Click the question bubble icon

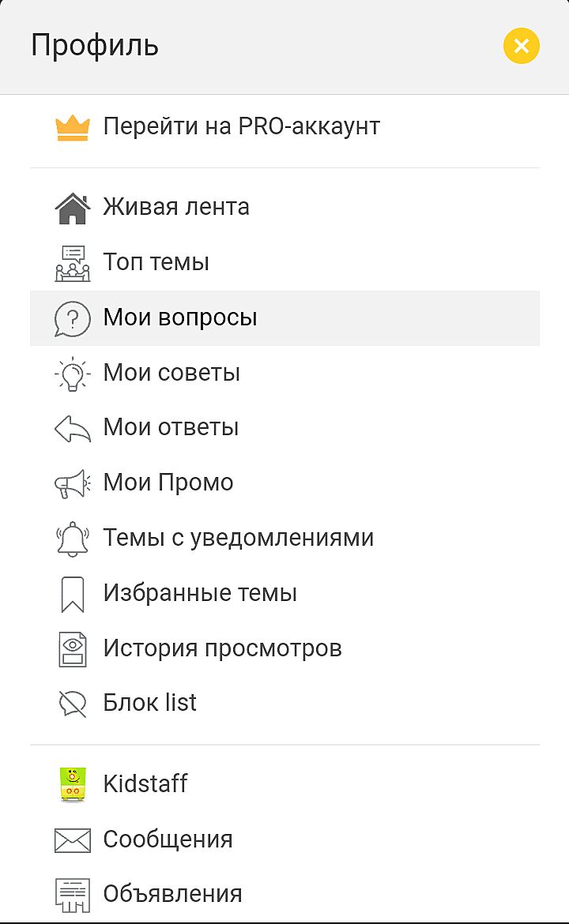tap(72, 318)
